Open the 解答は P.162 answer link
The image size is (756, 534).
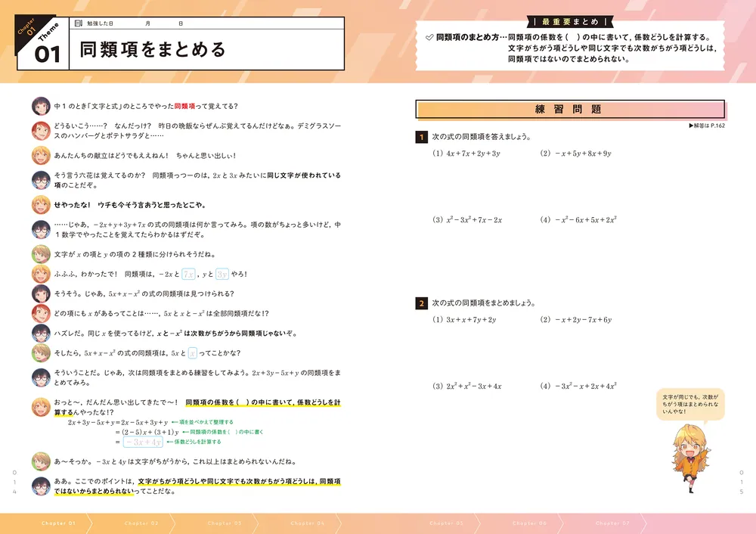pyautogui.click(x=711, y=126)
